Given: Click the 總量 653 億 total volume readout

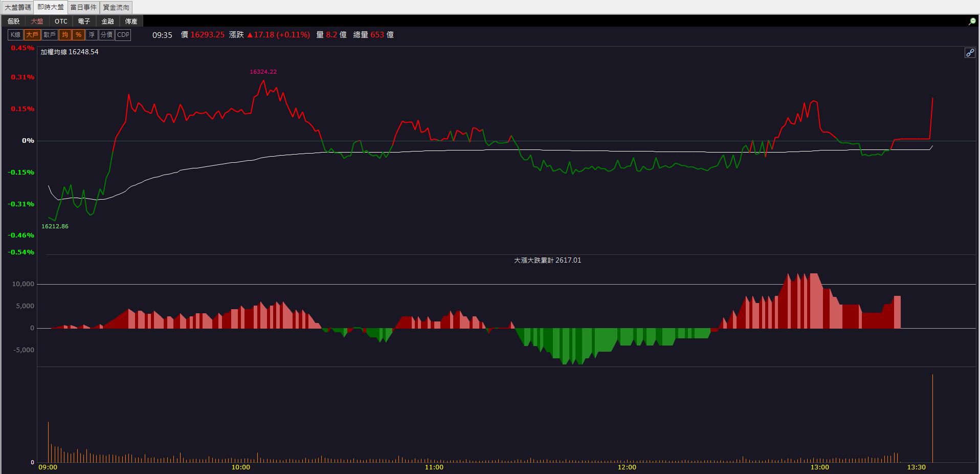Looking at the screenshot, I should 373,35.
